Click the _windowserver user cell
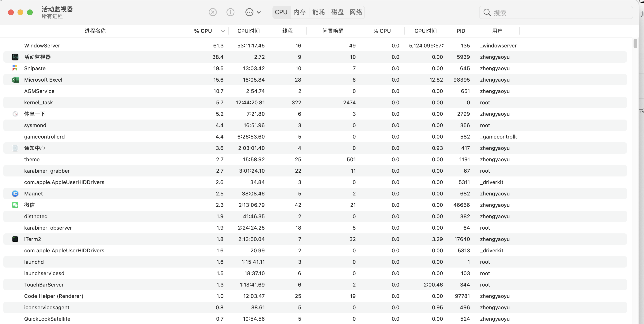The image size is (644, 324). pos(498,46)
